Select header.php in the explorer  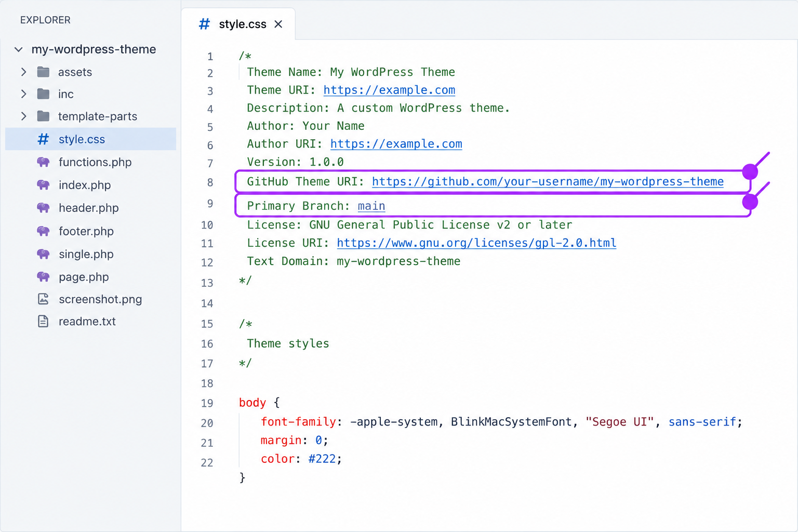[x=89, y=208]
